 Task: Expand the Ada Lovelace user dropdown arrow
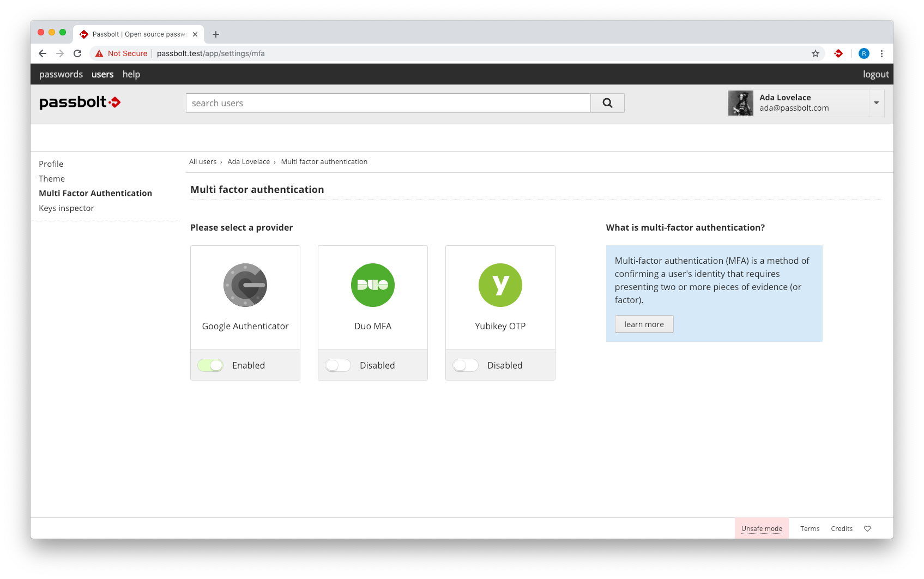pos(877,103)
